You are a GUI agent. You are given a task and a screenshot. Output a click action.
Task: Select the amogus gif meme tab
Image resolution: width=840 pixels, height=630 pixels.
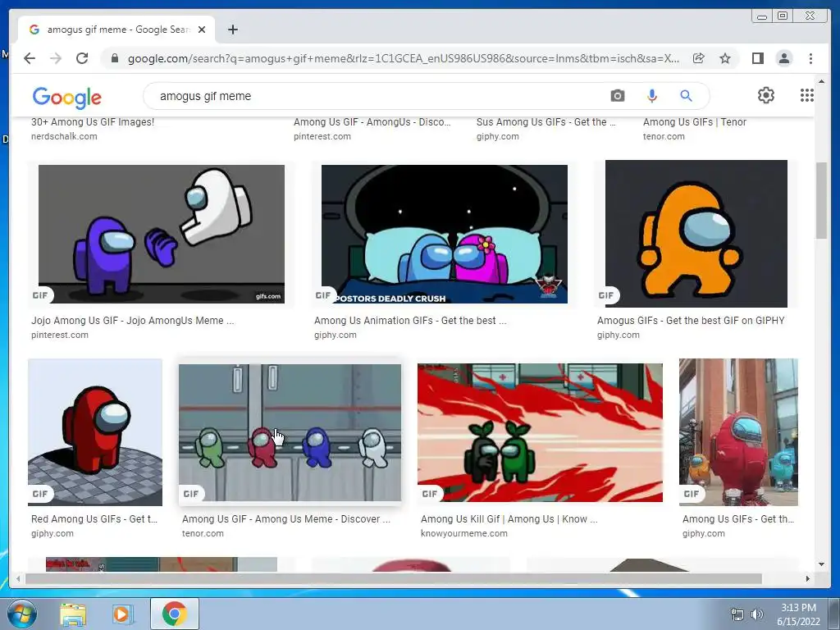point(116,30)
